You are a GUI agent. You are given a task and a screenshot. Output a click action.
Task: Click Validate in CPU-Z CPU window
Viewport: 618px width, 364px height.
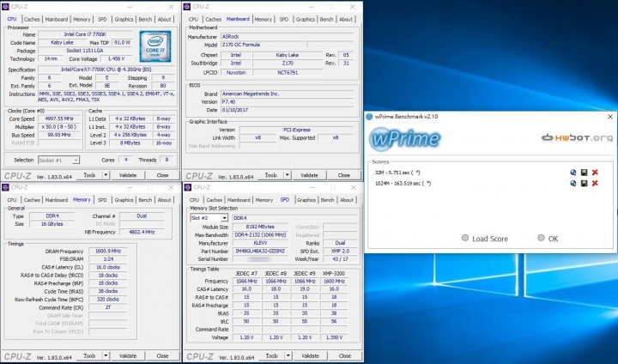click(x=128, y=175)
